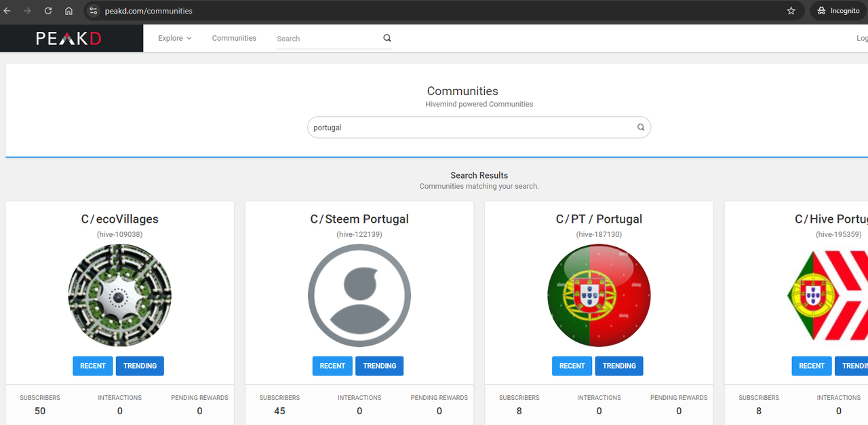Image resolution: width=868 pixels, height=425 pixels.
Task: Click the '(hive-195359)' community id text
Action: 838,234
